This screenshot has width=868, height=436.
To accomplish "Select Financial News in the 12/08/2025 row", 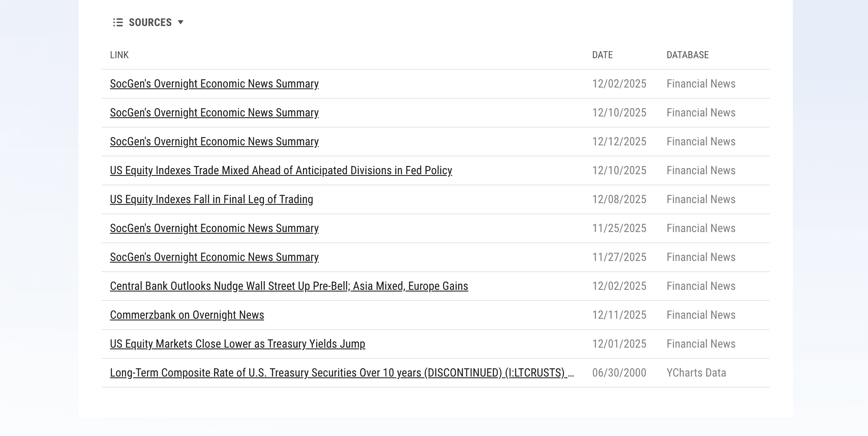I will click(x=701, y=199).
